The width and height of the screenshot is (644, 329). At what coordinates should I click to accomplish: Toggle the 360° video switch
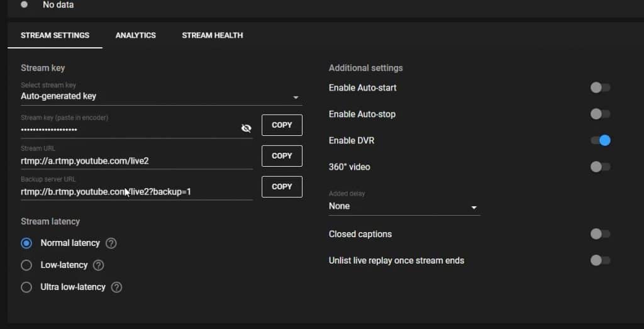tap(600, 167)
